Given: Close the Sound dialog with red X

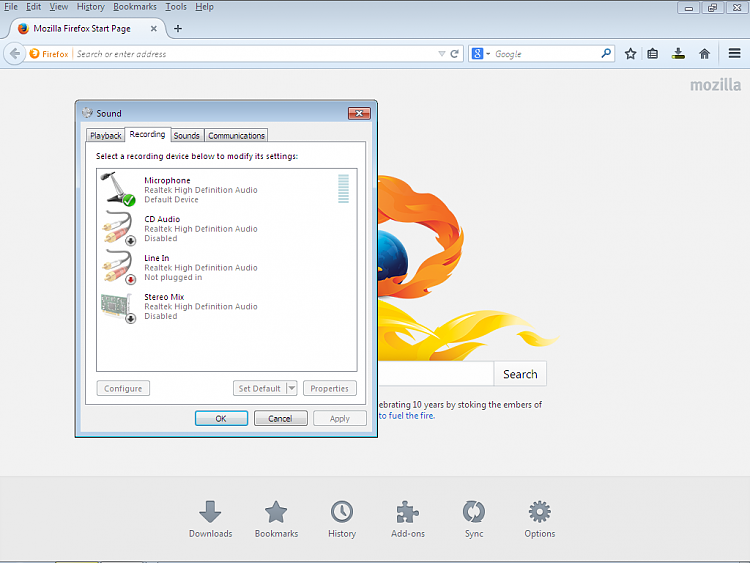Looking at the screenshot, I should (x=359, y=113).
